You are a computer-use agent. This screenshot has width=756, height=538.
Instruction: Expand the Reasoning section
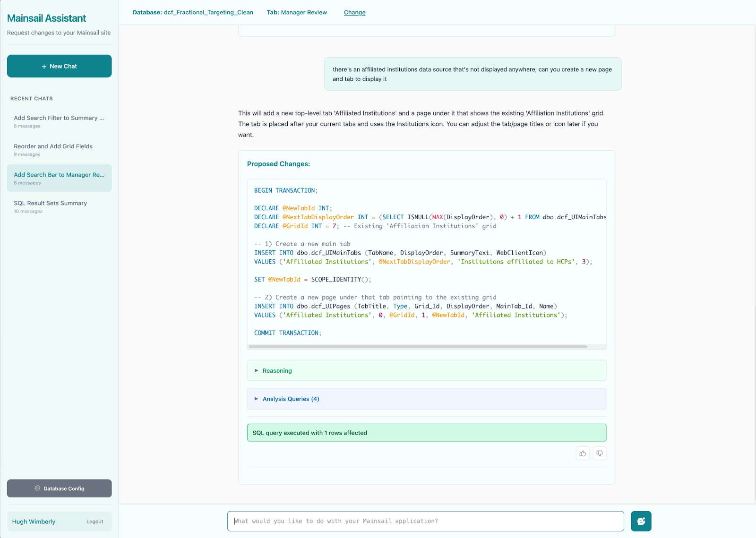click(427, 371)
